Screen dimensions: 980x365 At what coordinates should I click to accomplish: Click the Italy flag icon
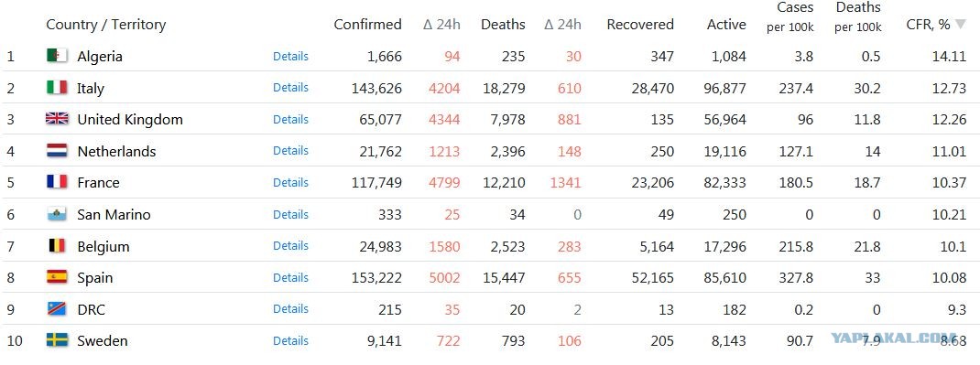pyautogui.click(x=57, y=88)
